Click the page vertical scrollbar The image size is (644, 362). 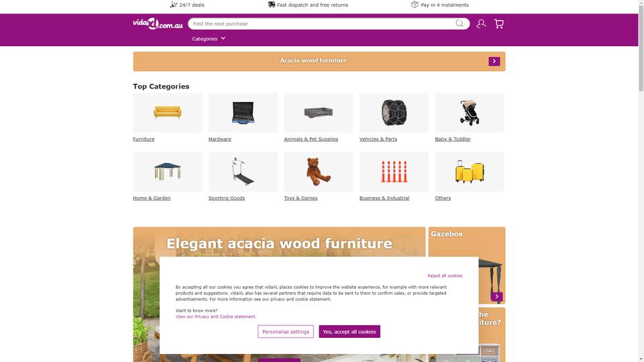coord(641,181)
